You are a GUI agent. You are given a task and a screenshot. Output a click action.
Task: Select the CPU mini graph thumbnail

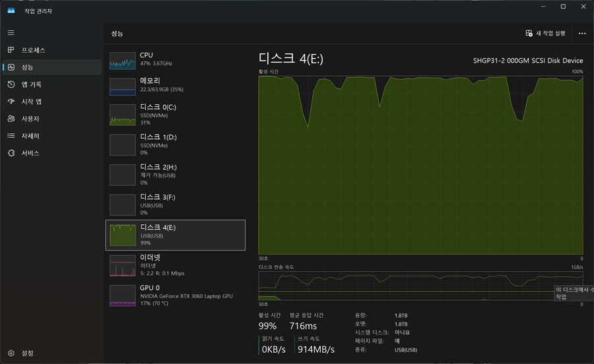[x=122, y=61]
